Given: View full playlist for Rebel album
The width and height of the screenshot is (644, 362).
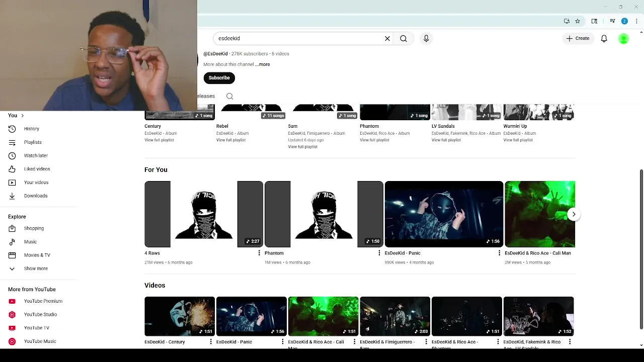Looking at the screenshot, I should coord(231,140).
